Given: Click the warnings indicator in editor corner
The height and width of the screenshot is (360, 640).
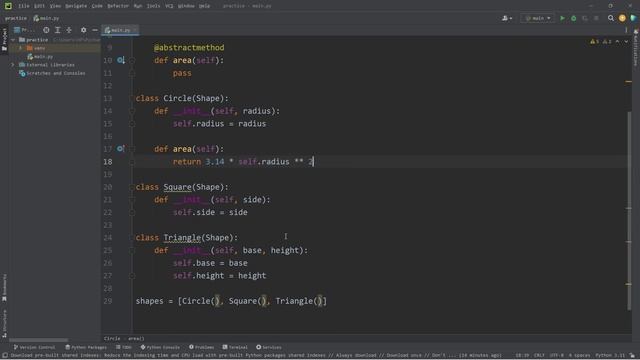Looking at the screenshot, I should (x=600, y=41).
